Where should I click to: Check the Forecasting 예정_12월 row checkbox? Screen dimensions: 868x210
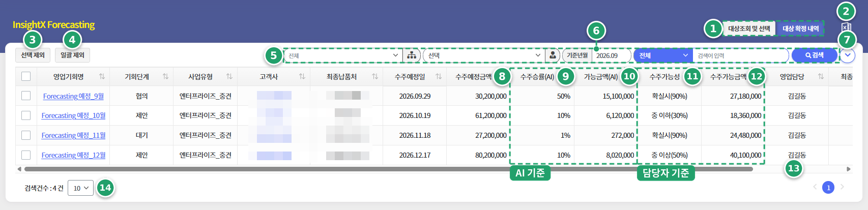[26, 155]
